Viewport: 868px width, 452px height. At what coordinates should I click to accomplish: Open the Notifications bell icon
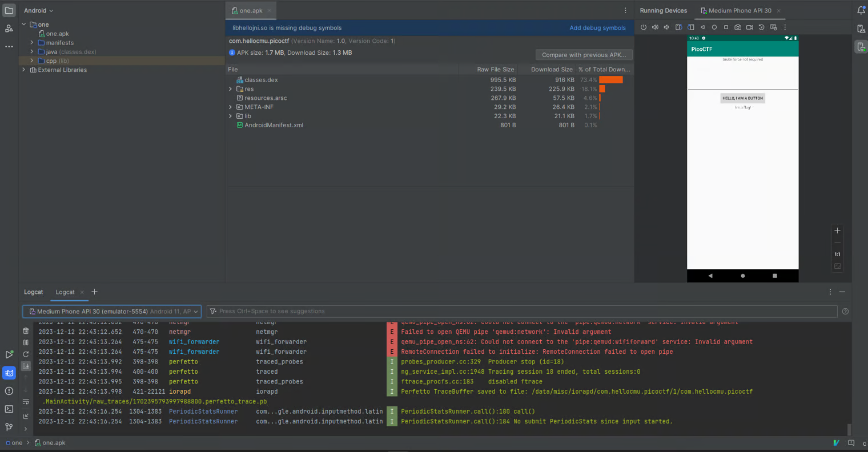pyautogui.click(x=861, y=10)
